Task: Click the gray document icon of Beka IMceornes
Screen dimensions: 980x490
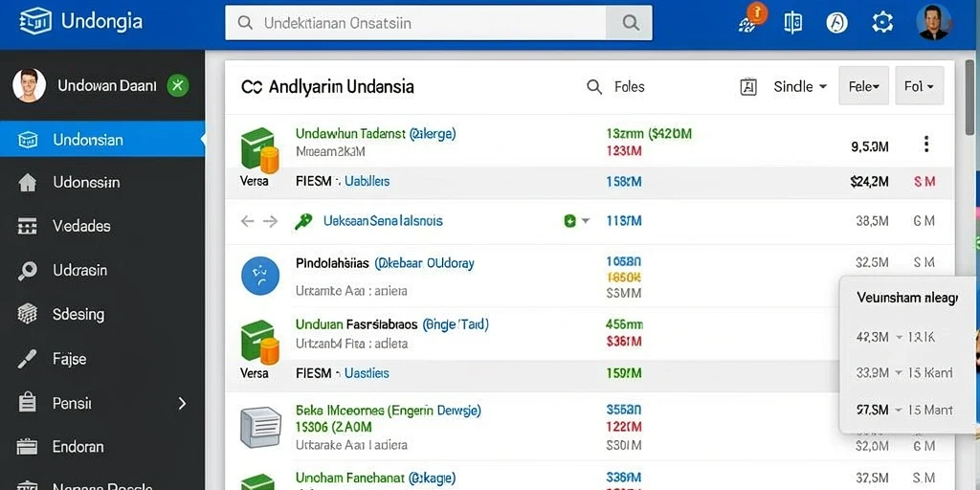Action: [260, 426]
